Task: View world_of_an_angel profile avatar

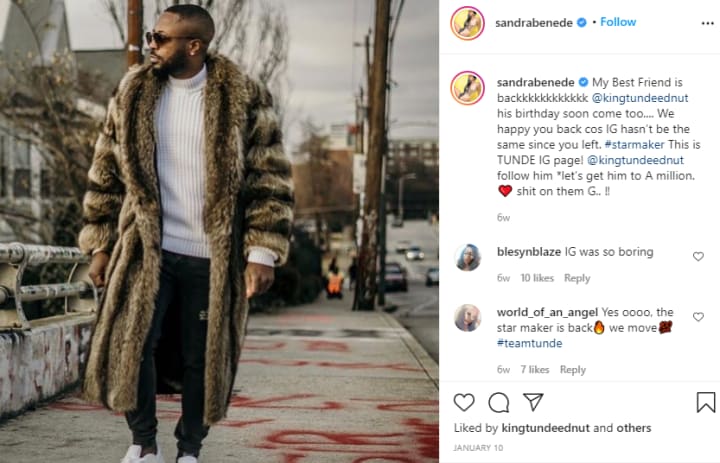Action: (467, 317)
